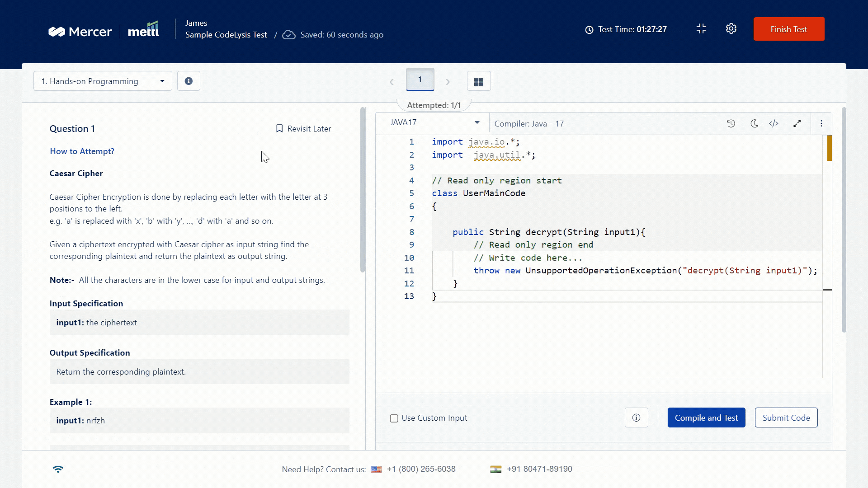Click the 'import java.io.*;' line

point(476,142)
